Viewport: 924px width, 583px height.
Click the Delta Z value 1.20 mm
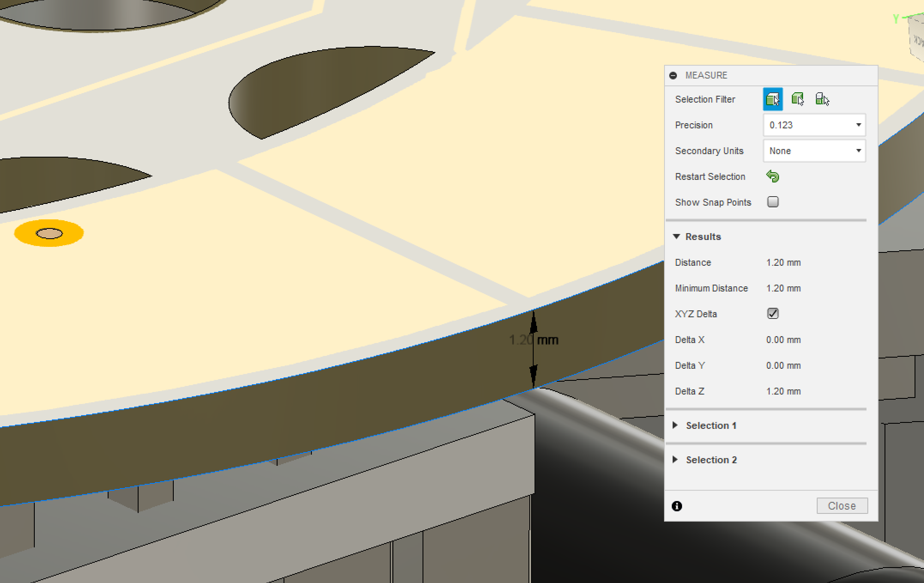783,391
